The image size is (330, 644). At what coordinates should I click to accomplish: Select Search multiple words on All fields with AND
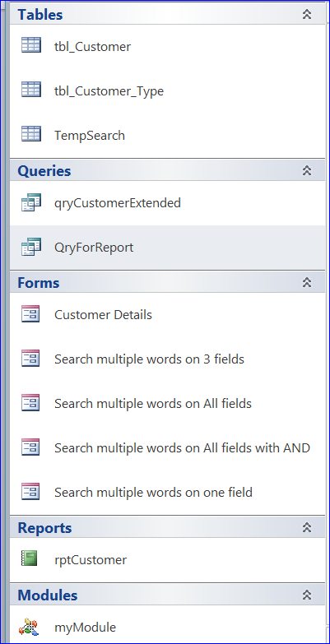tap(182, 447)
